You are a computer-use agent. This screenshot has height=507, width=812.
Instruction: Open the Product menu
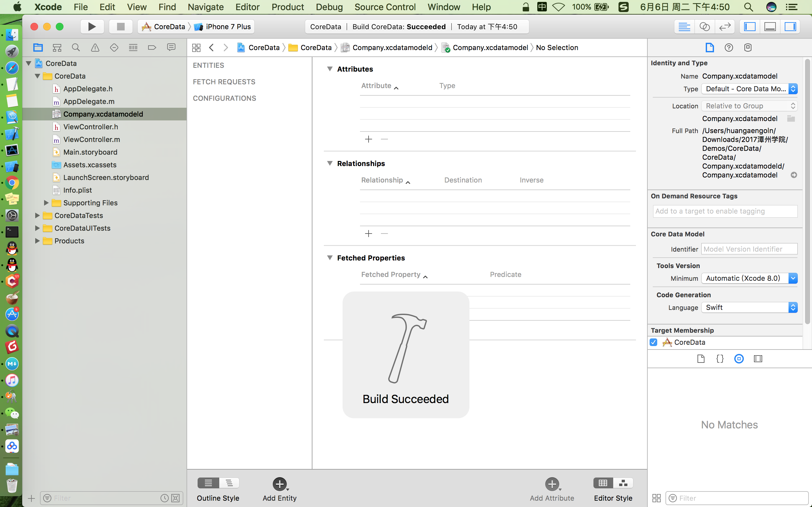click(288, 7)
